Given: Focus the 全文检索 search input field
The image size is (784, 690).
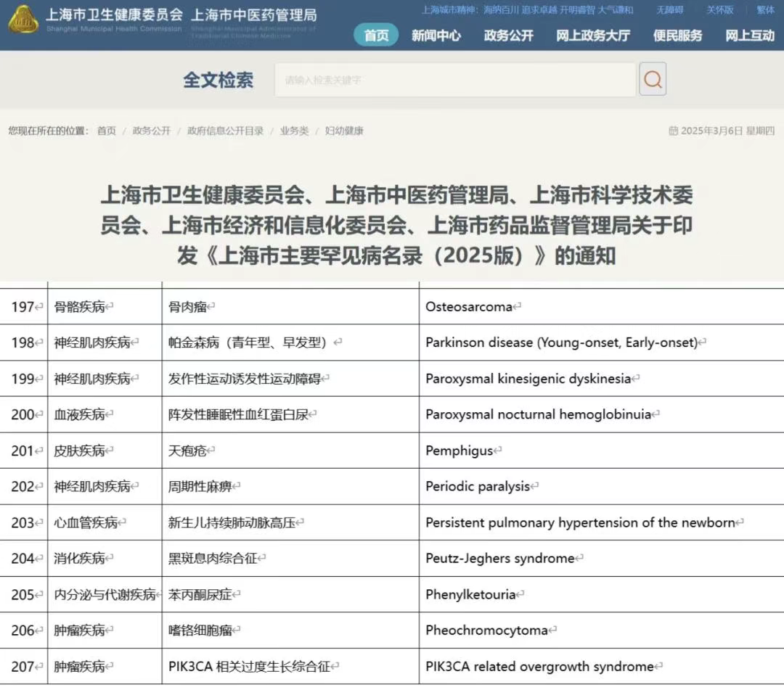Looking at the screenshot, I should [x=455, y=79].
